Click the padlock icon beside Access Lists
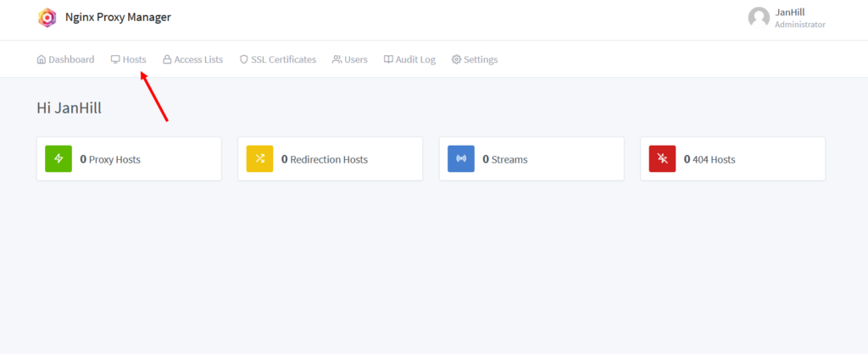 pyautogui.click(x=167, y=59)
